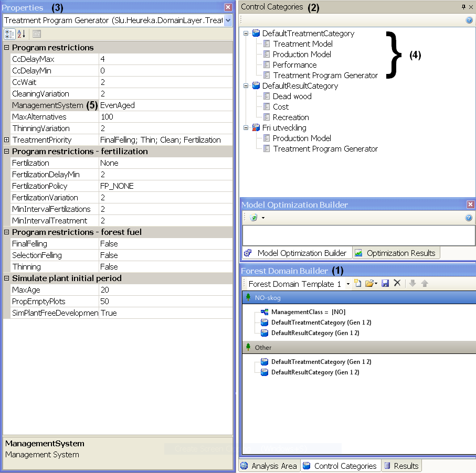Switch to the Optimization Results tab
The image size is (476, 473).
pos(396,253)
